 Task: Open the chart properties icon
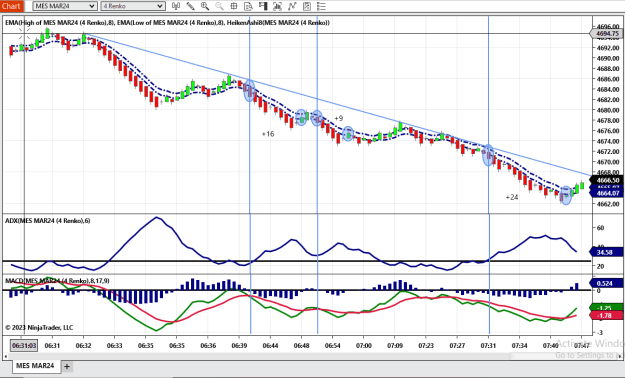point(307,6)
